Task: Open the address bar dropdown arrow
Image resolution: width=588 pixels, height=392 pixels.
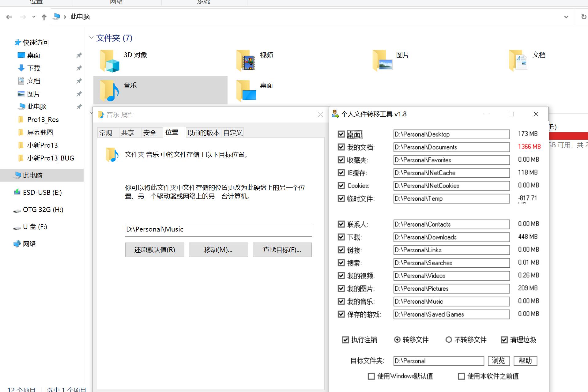Action: click(566, 17)
